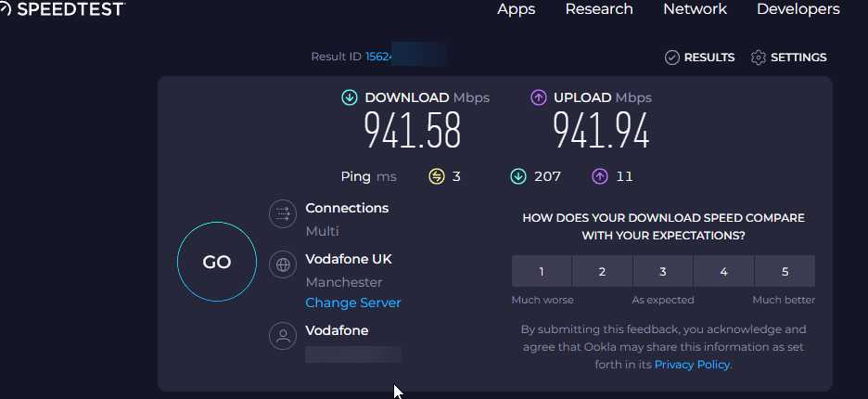Click the download speed expectations question heading

coord(663,226)
